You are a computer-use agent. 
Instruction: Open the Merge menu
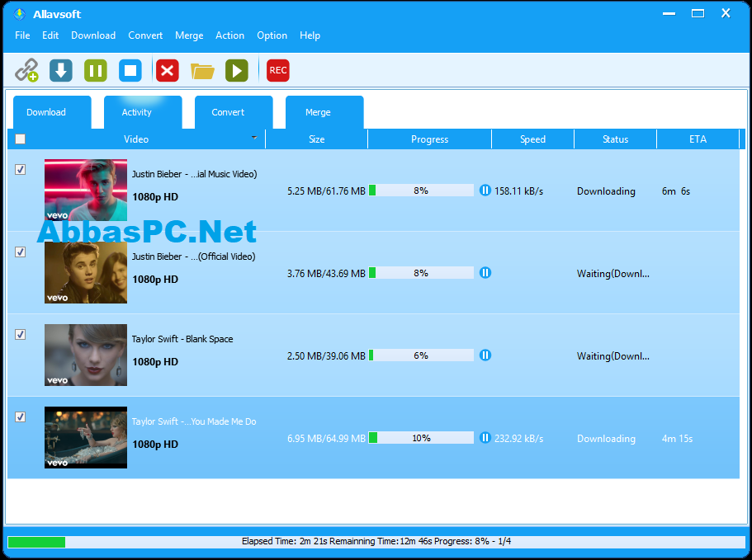pyautogui.click(x=189, y=35)
